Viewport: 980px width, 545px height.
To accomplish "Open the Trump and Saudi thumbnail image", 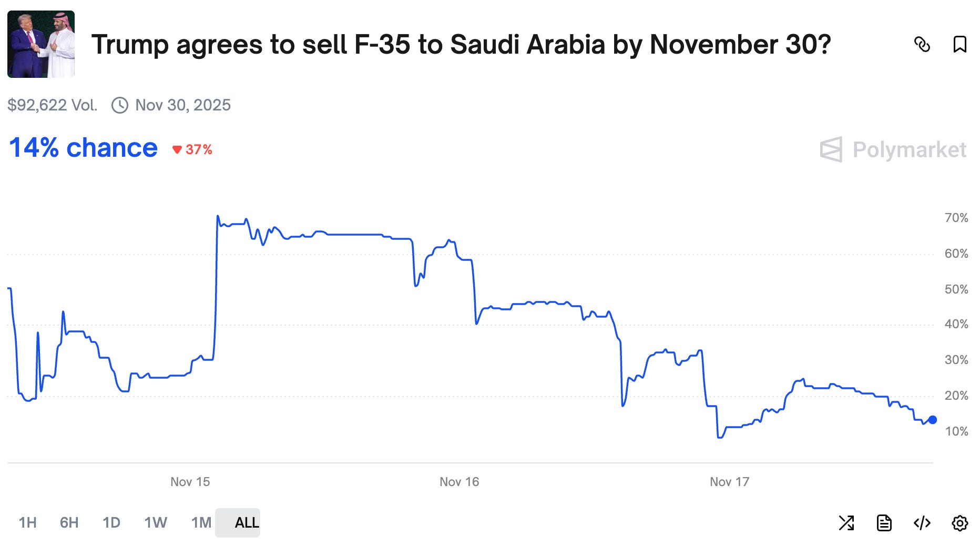I will tap(41, 44).
